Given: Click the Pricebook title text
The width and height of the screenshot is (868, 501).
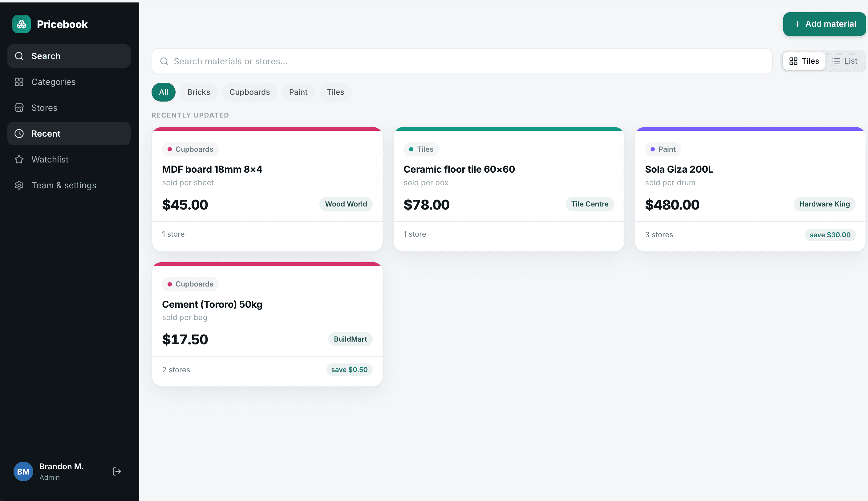Looking at the screenshot, I should (x=62, y=24).
